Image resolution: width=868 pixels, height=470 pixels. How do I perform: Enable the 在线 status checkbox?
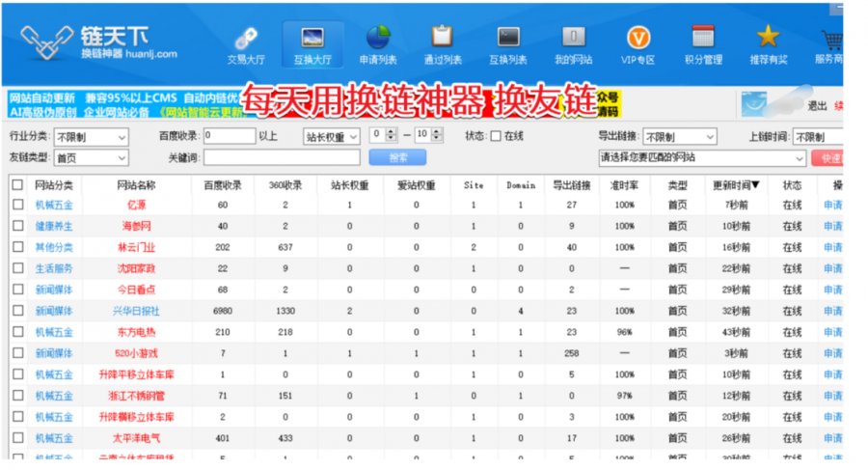pos(496,137)
